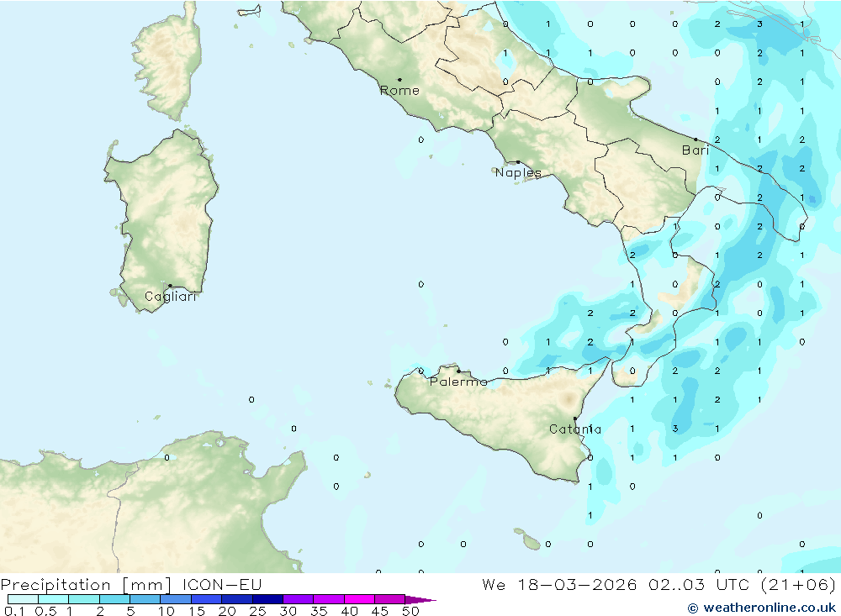Click the city dot marker for Cagliari
Image resolution: width=841 pixels, height=616 pixels.
point(170,286)
